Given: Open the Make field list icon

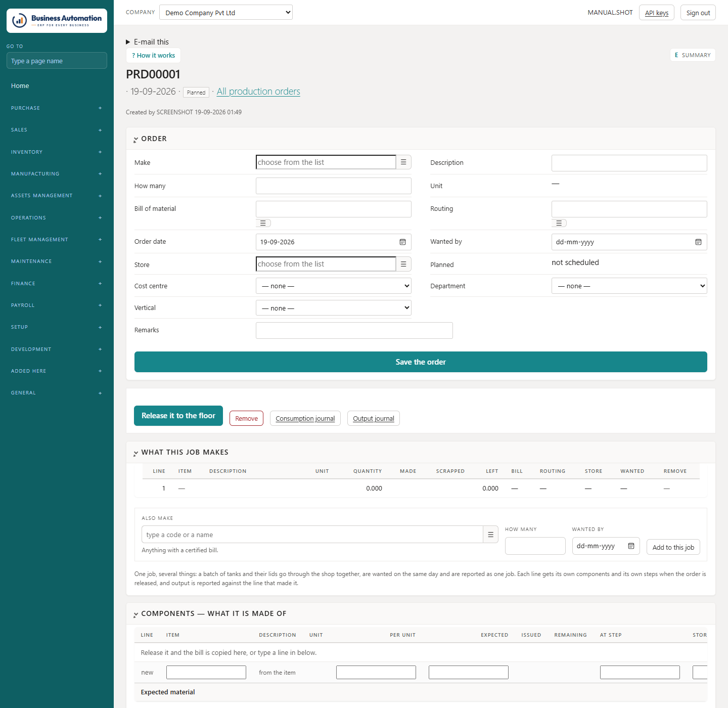Looking at the screenshot, I should [403, 162].
